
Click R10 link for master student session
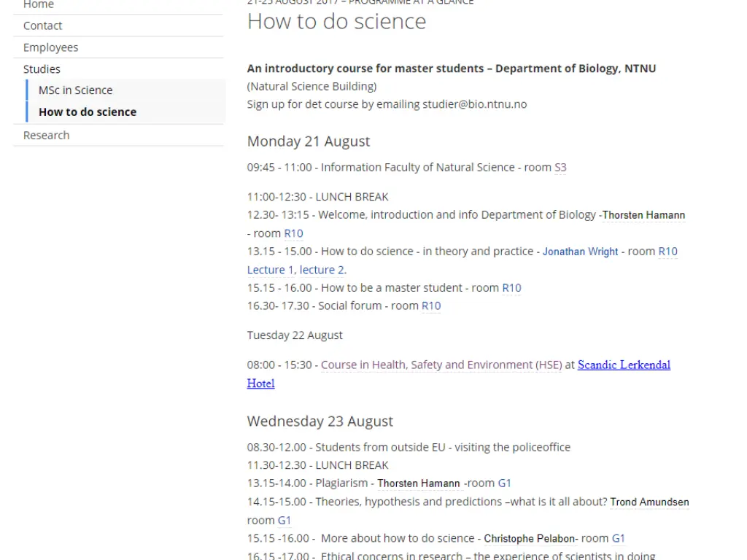511,288
